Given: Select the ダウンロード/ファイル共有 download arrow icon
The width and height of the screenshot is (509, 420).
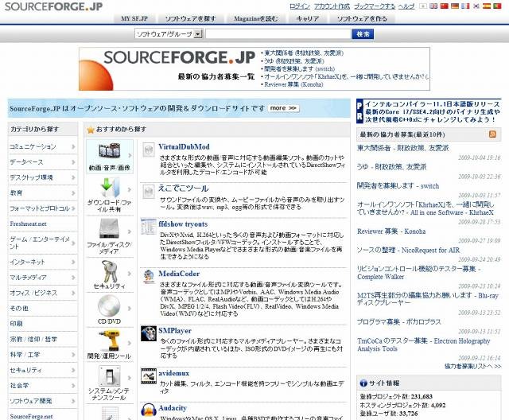Looking at the screenshot, I should (x=110, y=187).
